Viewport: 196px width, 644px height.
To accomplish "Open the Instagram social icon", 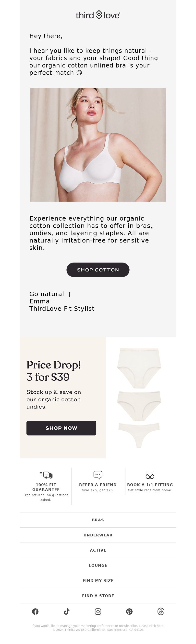I will click(98, 612).
